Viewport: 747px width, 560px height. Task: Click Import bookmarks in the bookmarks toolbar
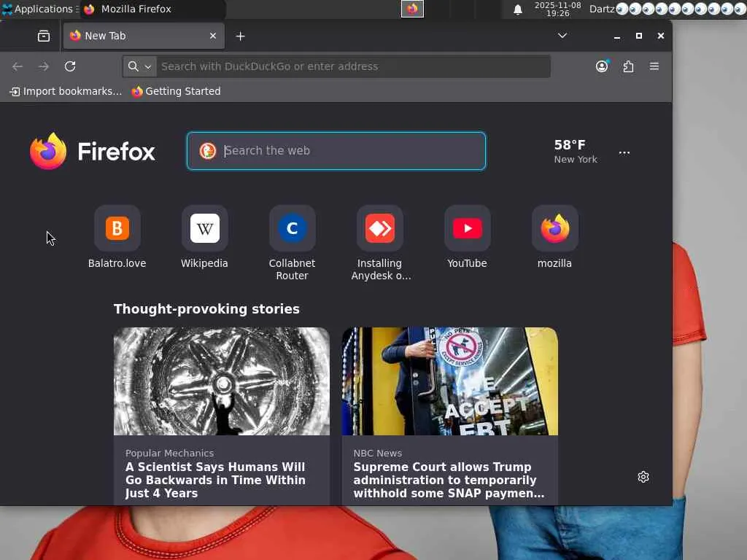point(66,91)
